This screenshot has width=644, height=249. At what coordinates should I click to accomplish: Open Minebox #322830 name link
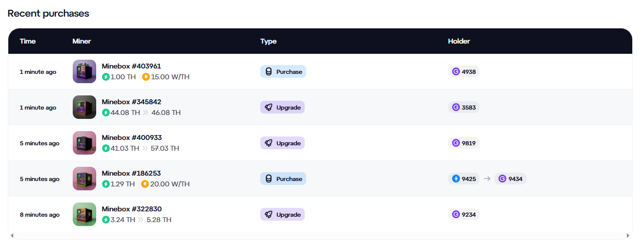pos(131,209)
